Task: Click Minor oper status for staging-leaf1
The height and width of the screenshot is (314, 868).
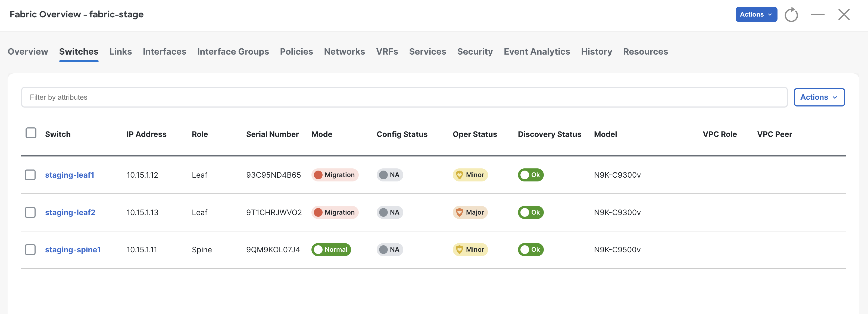Action: coord(470,175)
